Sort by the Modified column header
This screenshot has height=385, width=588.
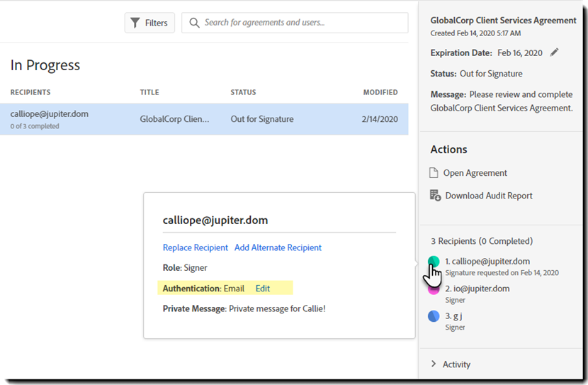380,92
